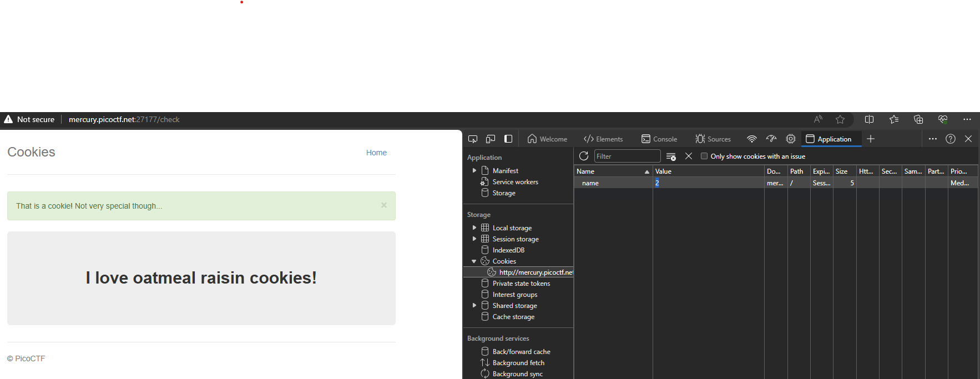Open Background fetch item
This screenshot has width=980, height=379.
518,363
